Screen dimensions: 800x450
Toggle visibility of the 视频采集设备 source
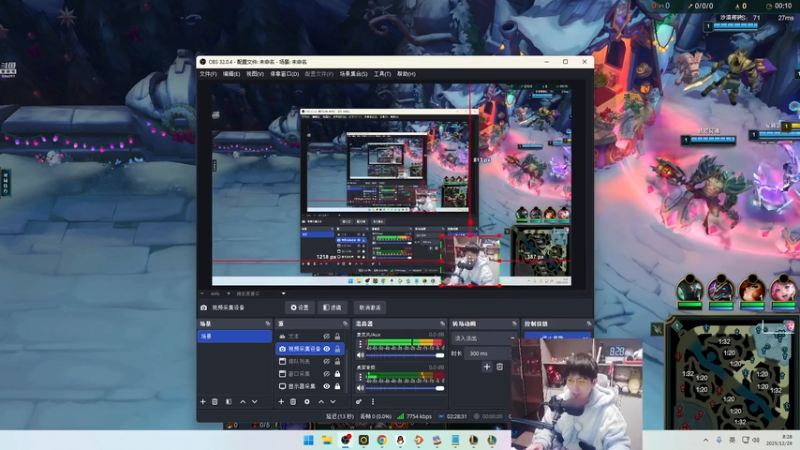click(x=327, y=349)
